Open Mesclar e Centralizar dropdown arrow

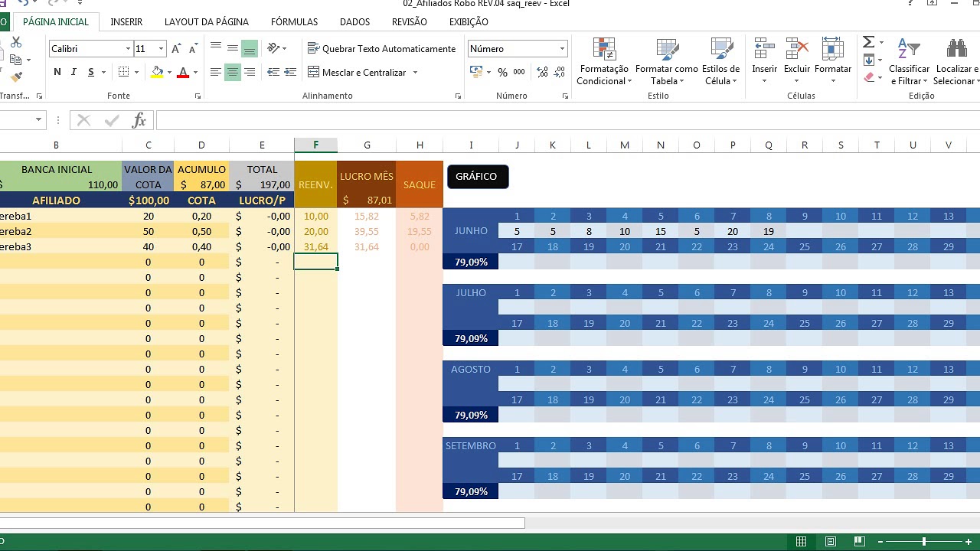click(x=415, y=73)
